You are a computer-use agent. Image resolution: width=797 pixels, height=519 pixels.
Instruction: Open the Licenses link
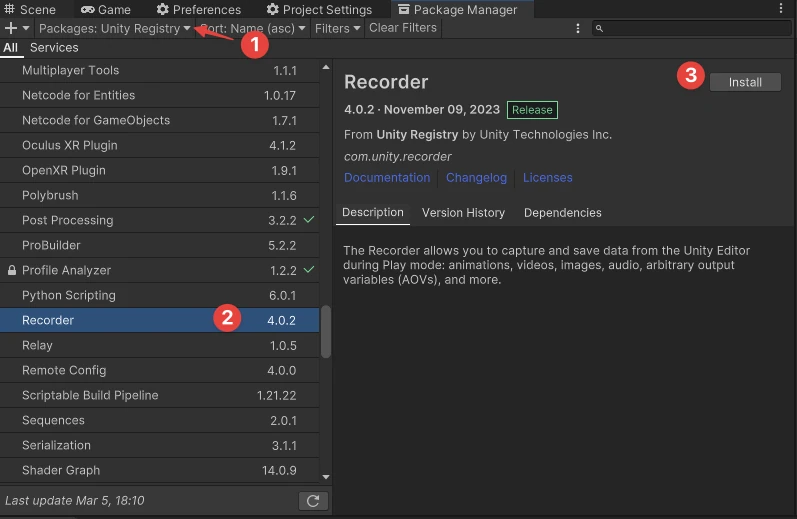tap(547, 177)
